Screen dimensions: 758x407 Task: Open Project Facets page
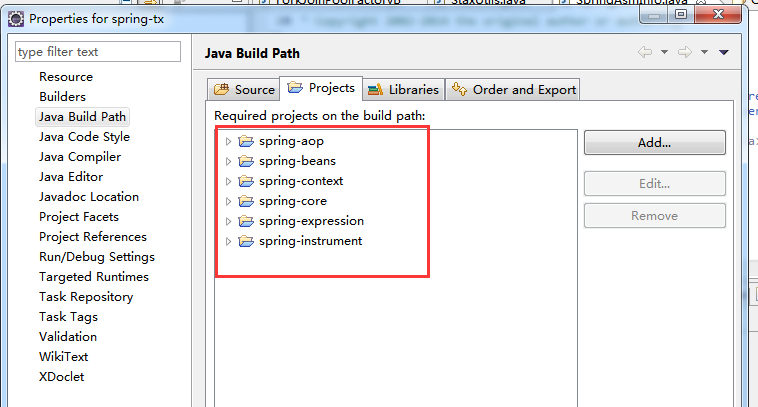[x=79, y=217]
